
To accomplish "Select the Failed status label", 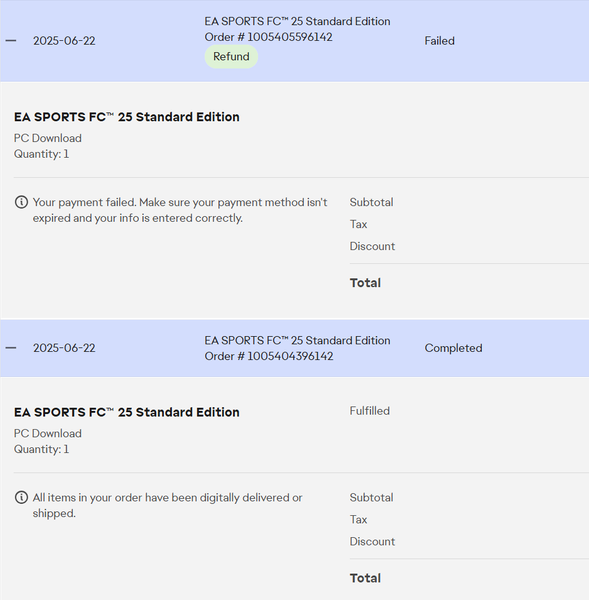I will (x=439, y=41).
